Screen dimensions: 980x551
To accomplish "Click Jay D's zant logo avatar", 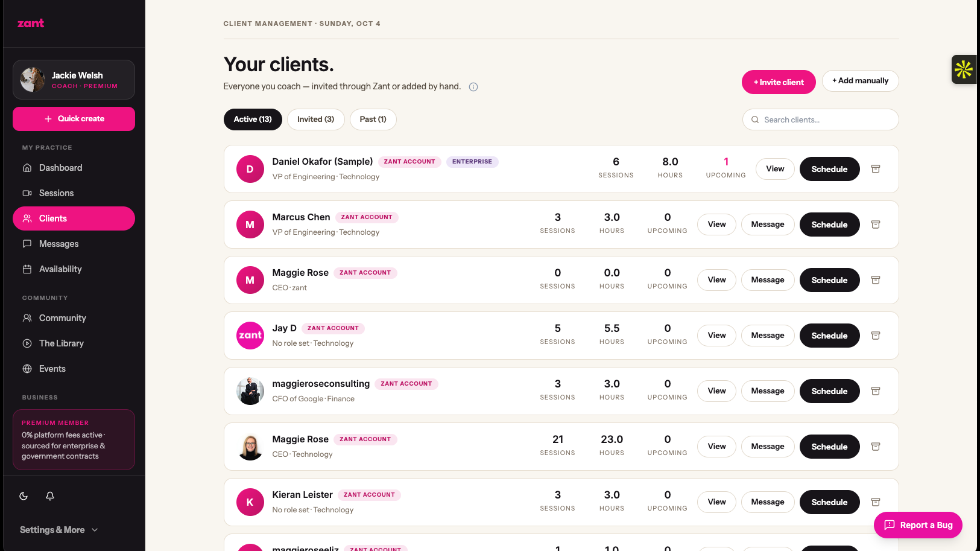I will coord(250,336).
